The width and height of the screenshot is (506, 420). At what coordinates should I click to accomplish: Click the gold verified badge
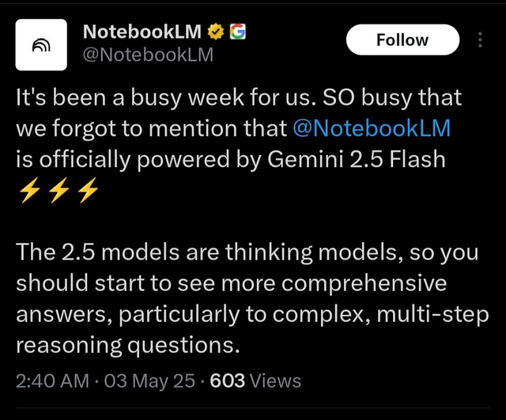[214, 33]
